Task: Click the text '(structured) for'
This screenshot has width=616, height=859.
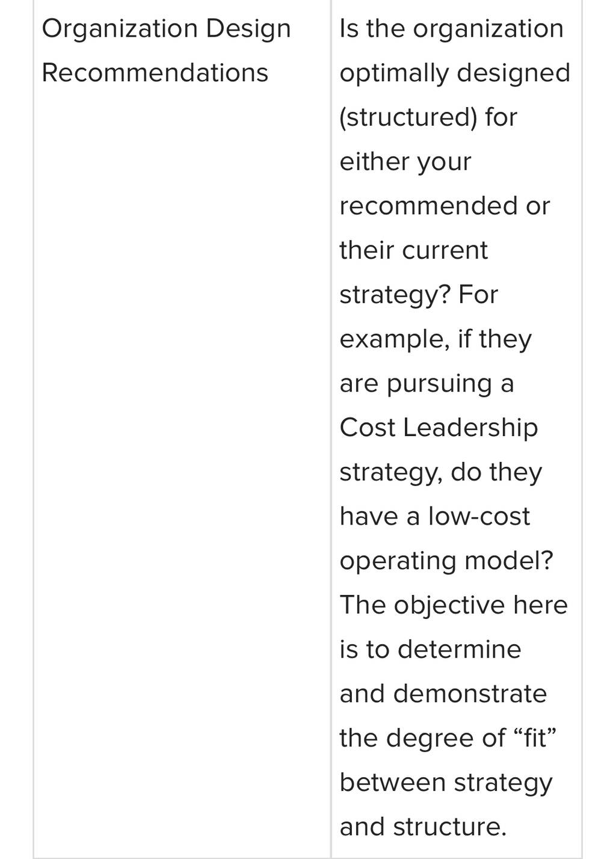Action: [x=428, y=118]
